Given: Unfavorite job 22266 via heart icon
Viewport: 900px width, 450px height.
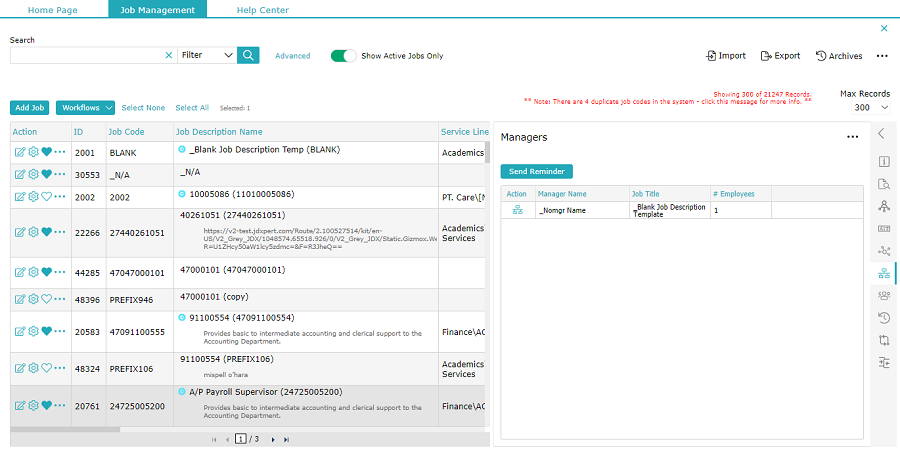Looking at the screenshot, I should [x=46, y=233].
